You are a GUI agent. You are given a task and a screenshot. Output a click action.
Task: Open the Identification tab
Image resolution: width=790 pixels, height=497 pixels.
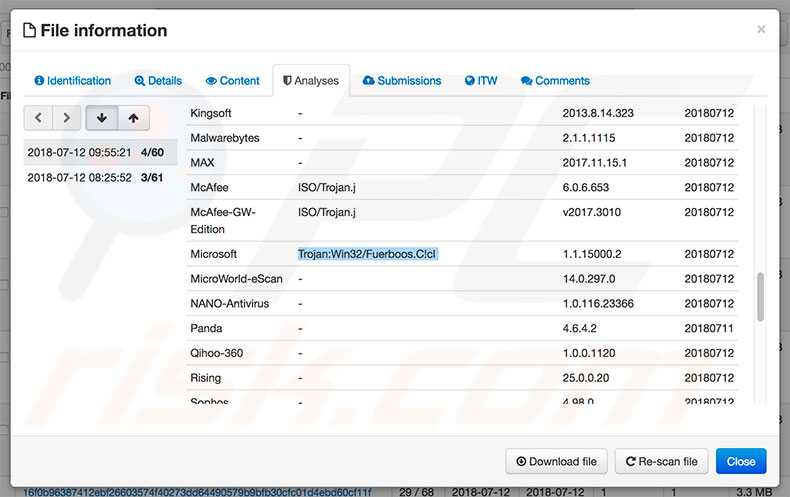pyautogui.click(x=72, y=81)
